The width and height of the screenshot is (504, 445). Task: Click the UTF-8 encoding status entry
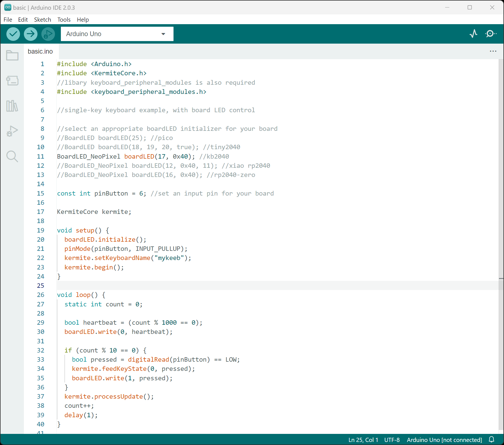[x=392, y=440]
